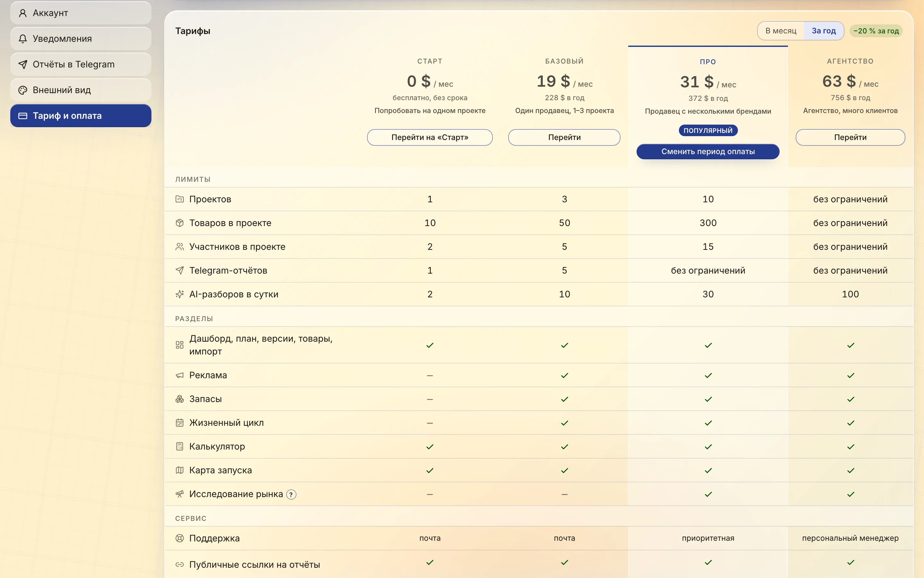Click the sparkle icon in AI-разборов в сутки row
This screenshot has width=924, height=578.
[x=179, y=294]
